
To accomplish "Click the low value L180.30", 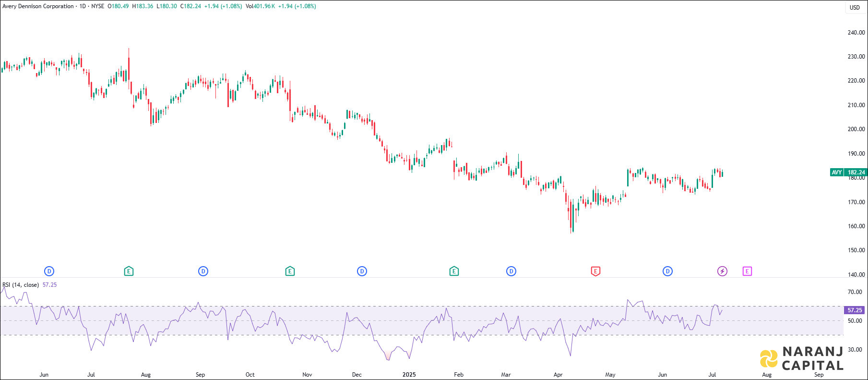I will click(x=166, y=6).
